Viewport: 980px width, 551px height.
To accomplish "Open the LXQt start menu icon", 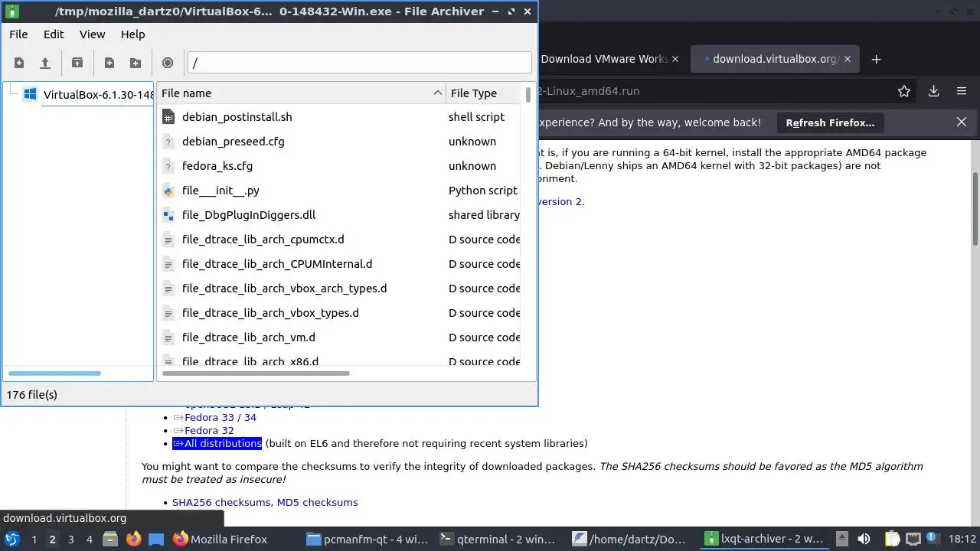I will coord(11,539).
